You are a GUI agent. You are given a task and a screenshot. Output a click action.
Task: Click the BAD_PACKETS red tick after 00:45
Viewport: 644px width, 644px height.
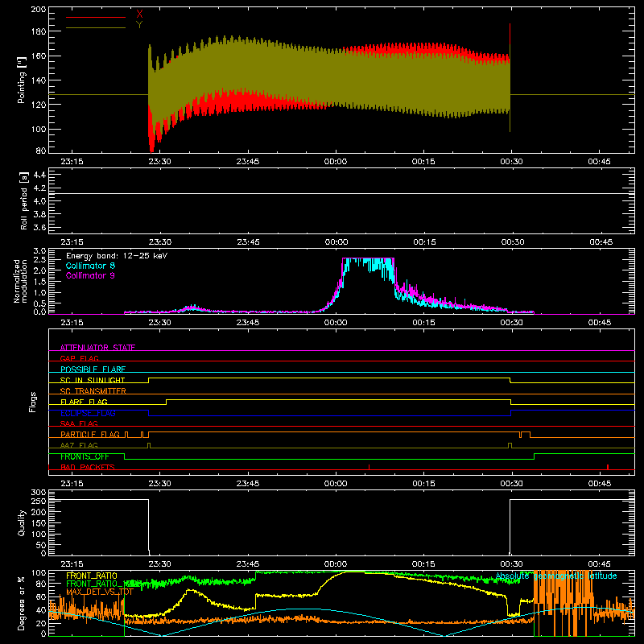click(608, 467)
